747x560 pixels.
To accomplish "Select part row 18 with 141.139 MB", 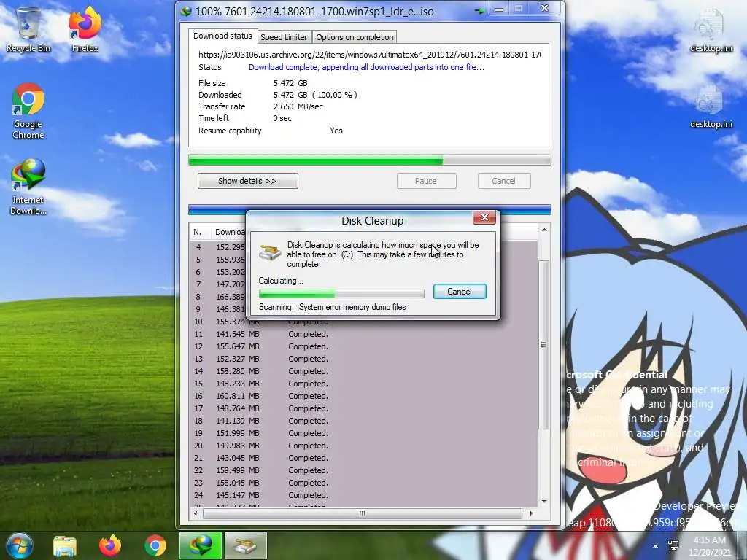I will (363, 421).
